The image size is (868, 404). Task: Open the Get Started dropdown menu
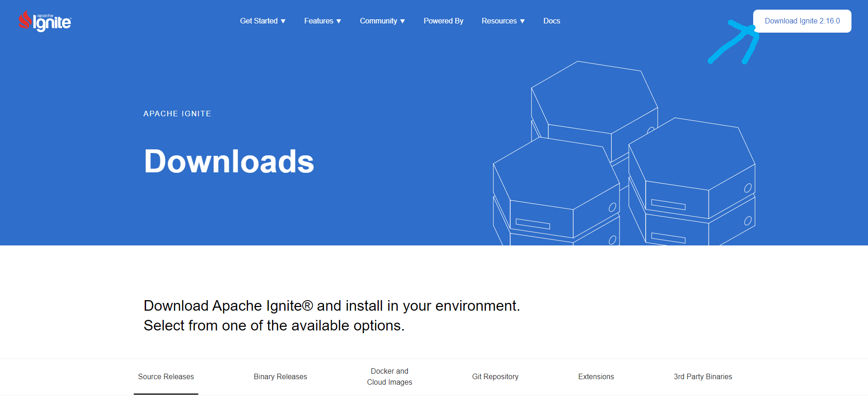click(x=263, y=21)
